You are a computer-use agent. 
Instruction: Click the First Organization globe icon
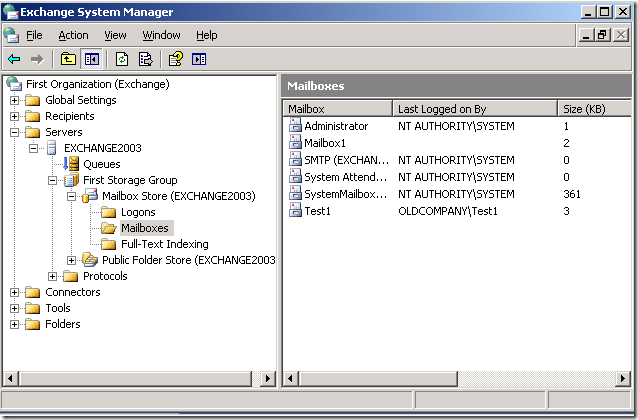pyautogui.click(x=14, y=84)
